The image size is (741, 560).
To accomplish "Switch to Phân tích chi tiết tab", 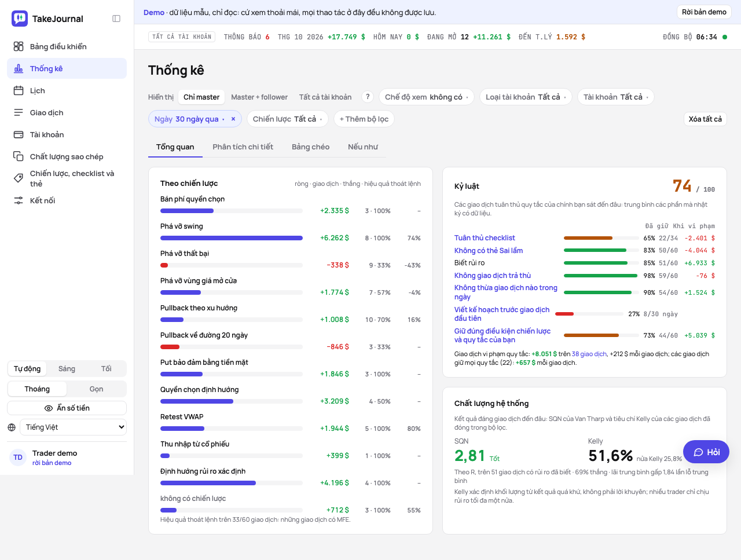I will point(243,147).
